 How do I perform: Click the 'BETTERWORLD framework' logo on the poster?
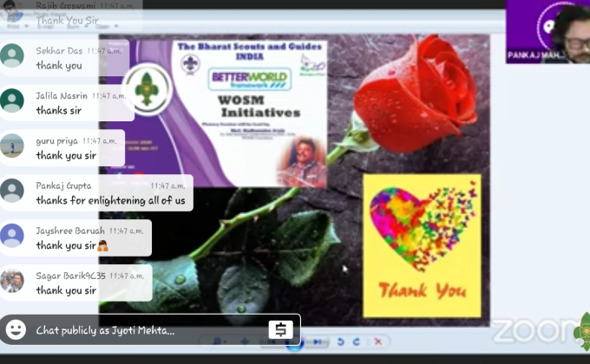click(x=250, y=79)
